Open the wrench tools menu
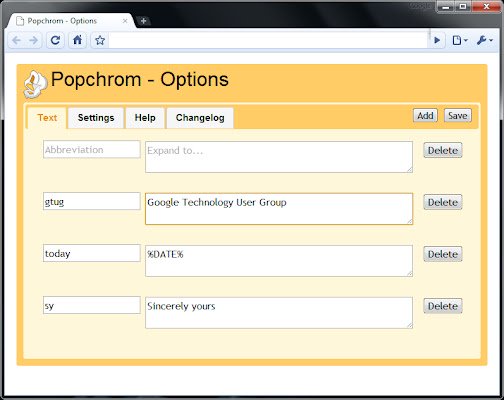Image resolution: width=504 pixels, height=400 pixels. pyautogui.click(x=484, y=41)
